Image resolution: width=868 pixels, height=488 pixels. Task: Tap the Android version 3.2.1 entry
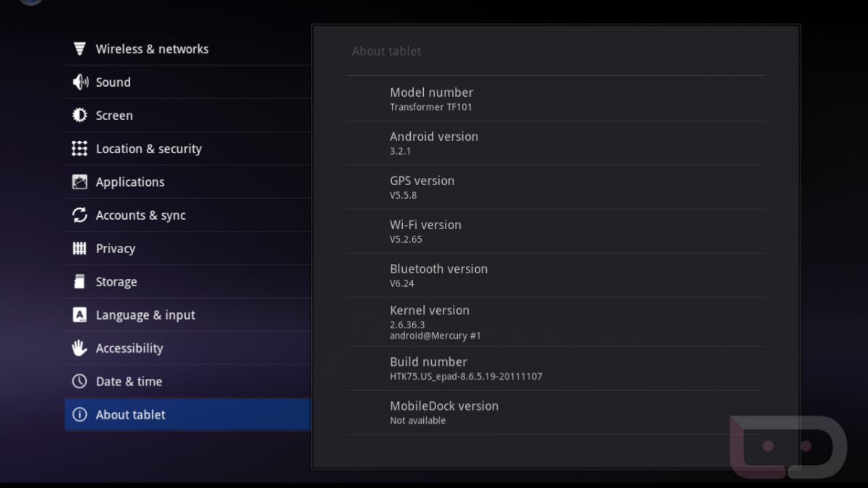pyautogui.click(x=555, y=143)
